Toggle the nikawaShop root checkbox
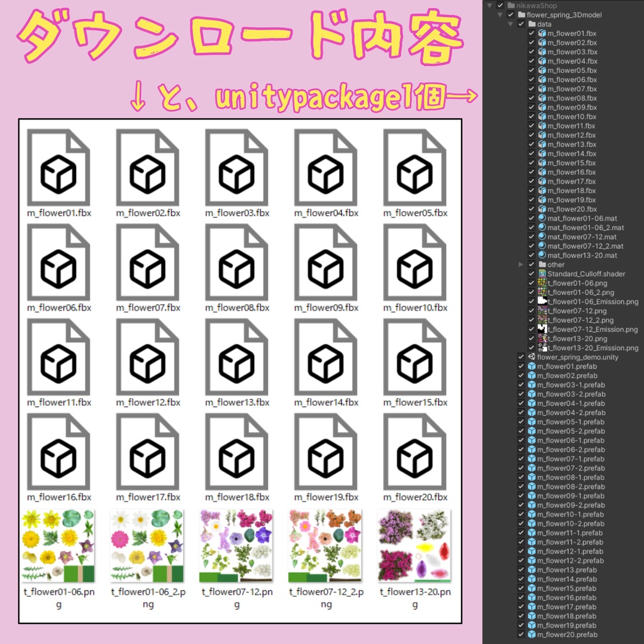644x644 pixels. tap(500, 4)
